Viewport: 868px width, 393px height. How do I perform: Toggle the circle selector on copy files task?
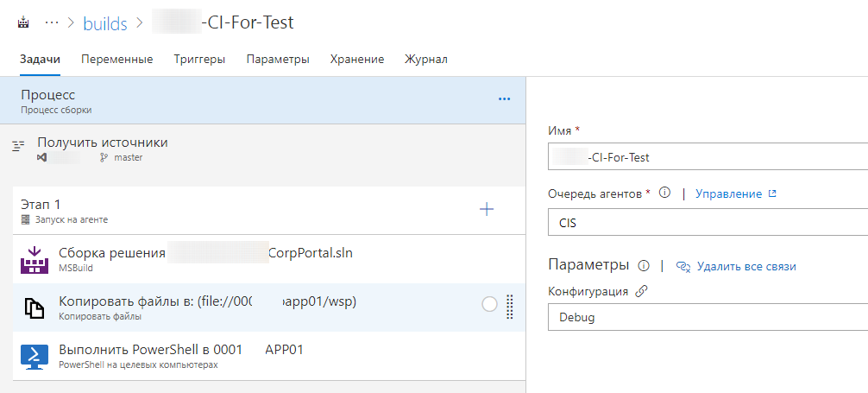tap(489, 304)
